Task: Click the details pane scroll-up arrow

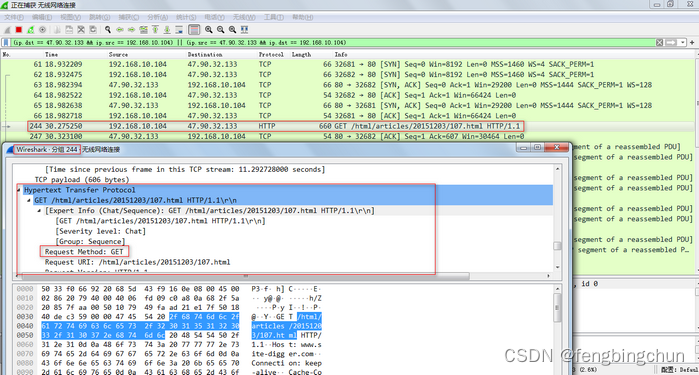Action: [557, 169]
